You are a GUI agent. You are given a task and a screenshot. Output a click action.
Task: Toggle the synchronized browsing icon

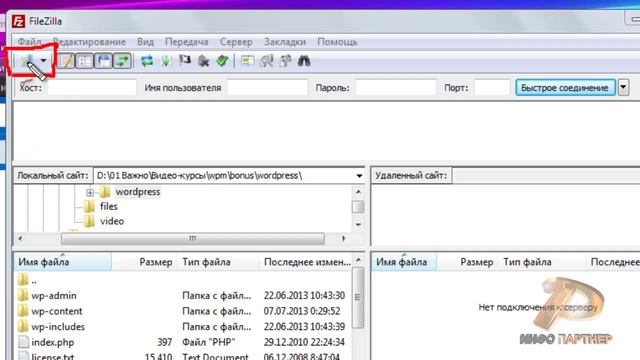pyautogui.click(x=285, y=61)
